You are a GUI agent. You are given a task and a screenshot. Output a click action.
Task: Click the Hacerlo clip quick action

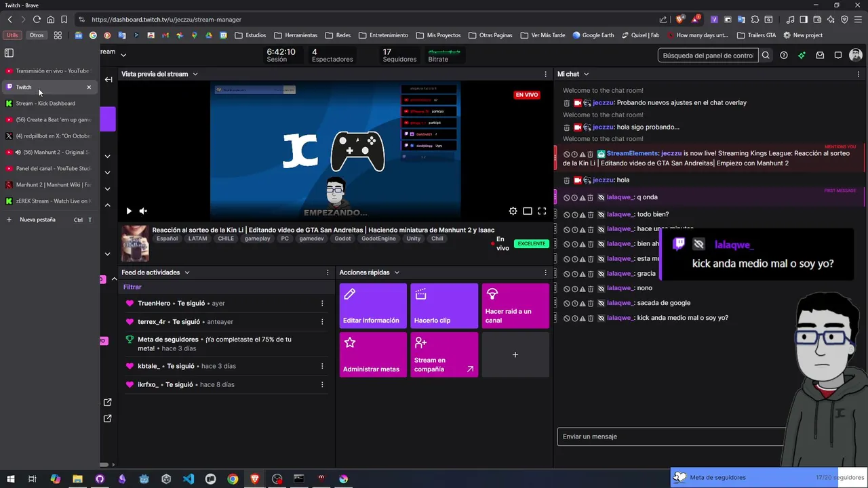[x=444, y=306]
